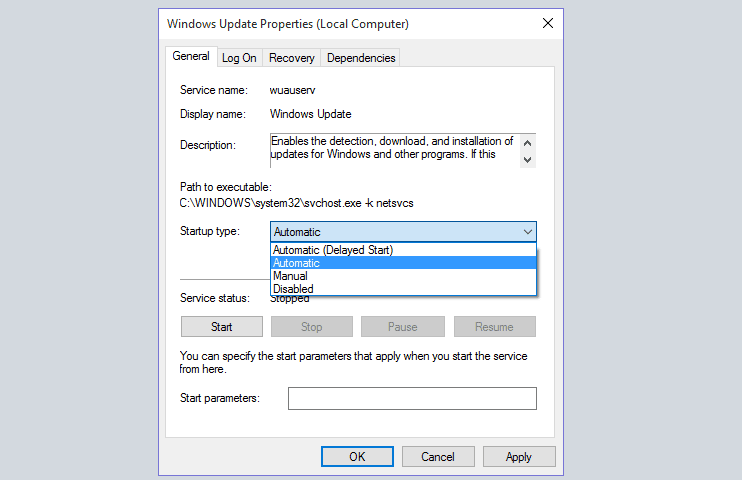Select the highlighted Automatic option
The width and height of the screenshot is (742, 480).
coord(404,263)
